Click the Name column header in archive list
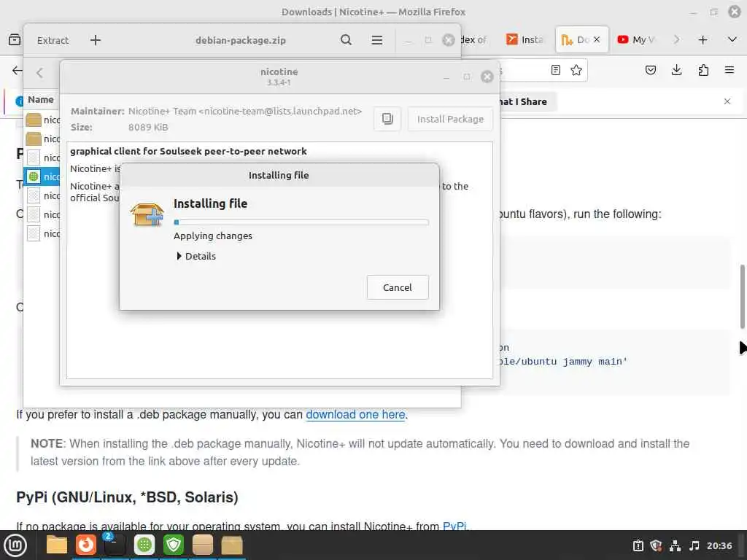This screenshot has width=747, height=560. point(41,99)
